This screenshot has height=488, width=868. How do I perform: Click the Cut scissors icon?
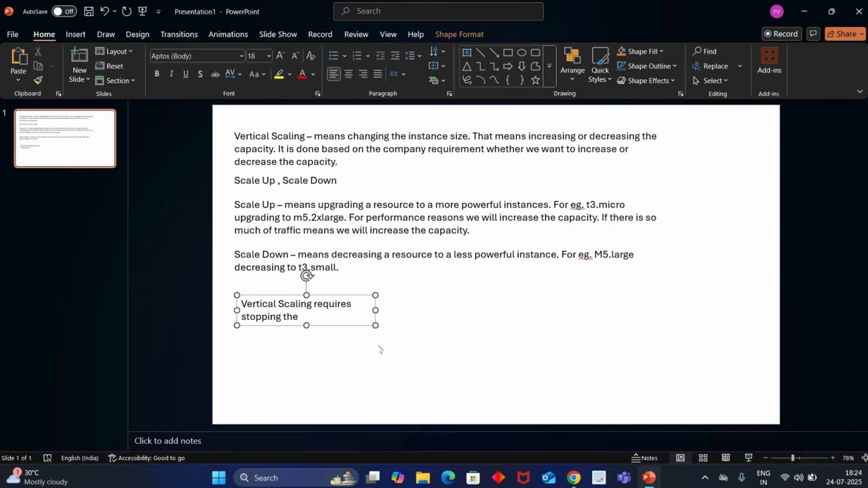38,52
